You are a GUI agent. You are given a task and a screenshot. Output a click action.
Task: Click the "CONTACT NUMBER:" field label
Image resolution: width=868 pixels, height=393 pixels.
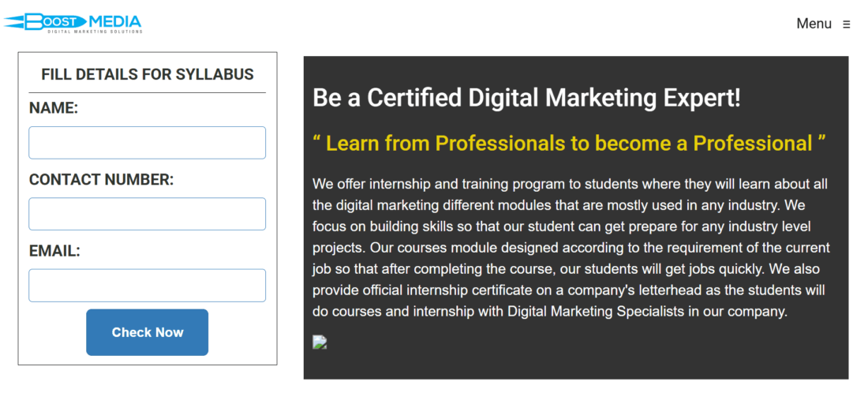coord(101,180)
